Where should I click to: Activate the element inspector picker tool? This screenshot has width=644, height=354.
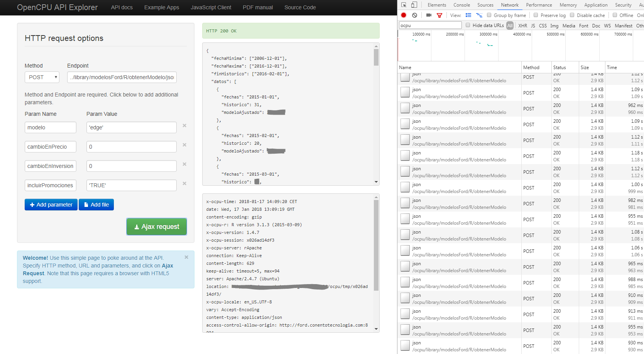[404, 4]
